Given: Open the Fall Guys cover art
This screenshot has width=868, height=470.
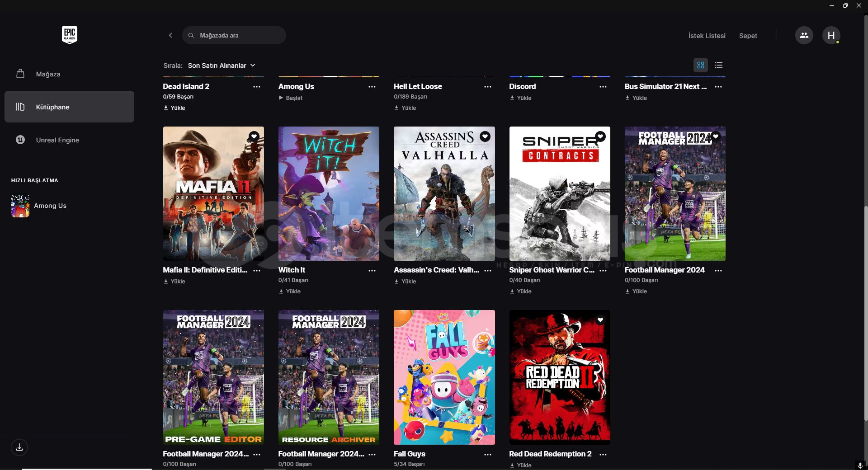Looking at the screenshot, I should tap(444, 377).
